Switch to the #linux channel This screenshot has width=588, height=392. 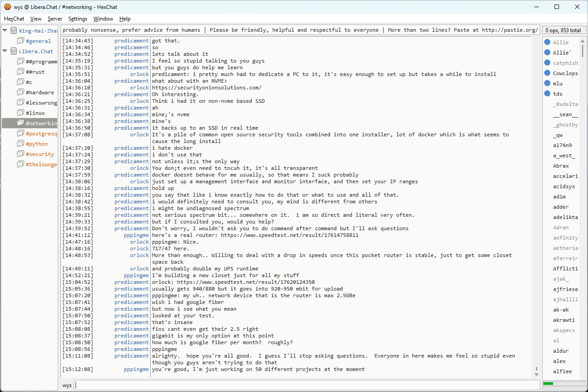pos(35,113)
